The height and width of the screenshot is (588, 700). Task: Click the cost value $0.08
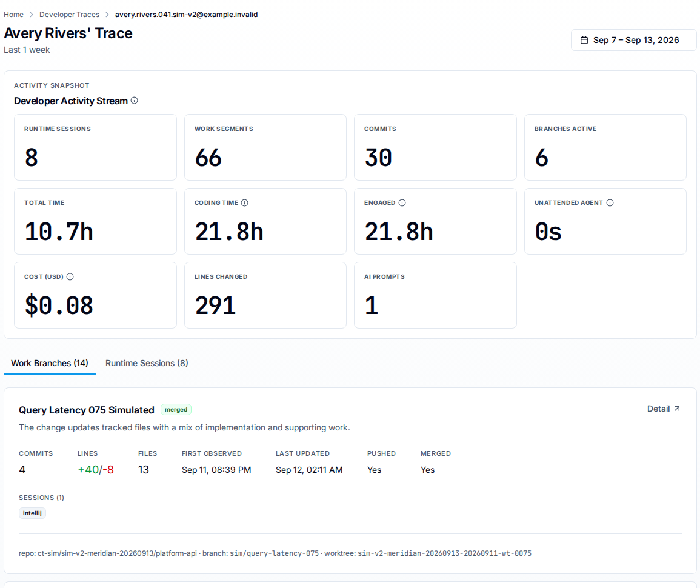(x=59, y=306)
